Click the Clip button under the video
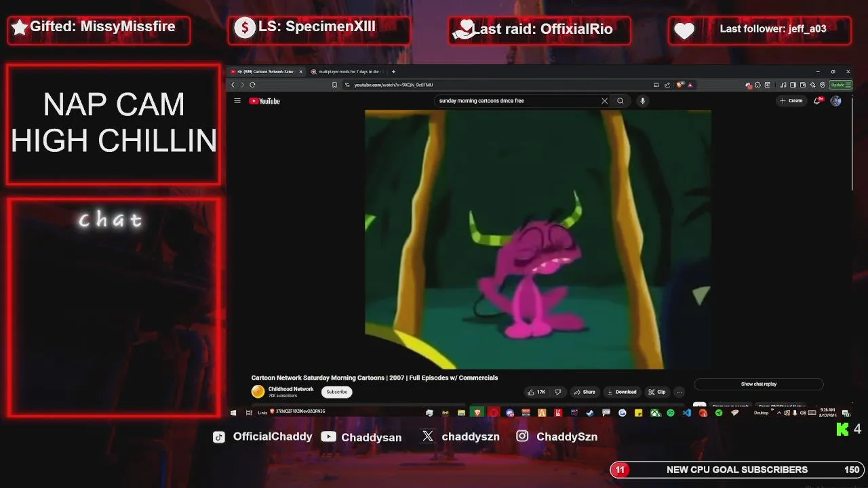This screenshot has height=488, width=868. coord(656,392)
